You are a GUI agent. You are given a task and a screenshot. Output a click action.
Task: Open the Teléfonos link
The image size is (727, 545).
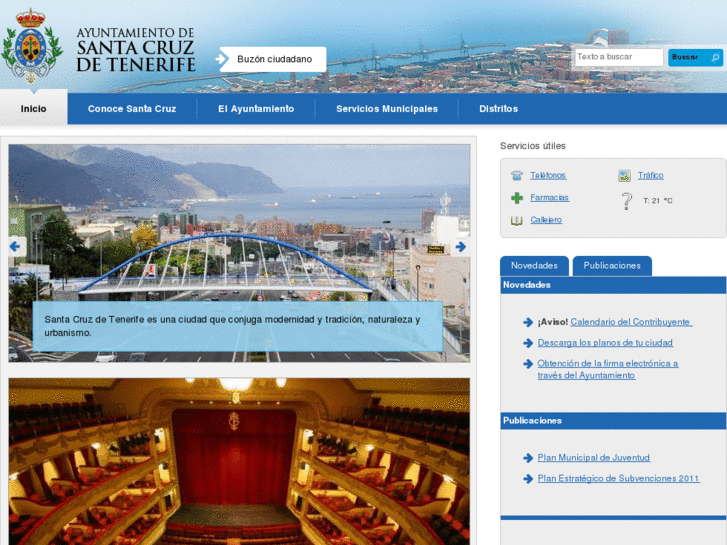548,175
